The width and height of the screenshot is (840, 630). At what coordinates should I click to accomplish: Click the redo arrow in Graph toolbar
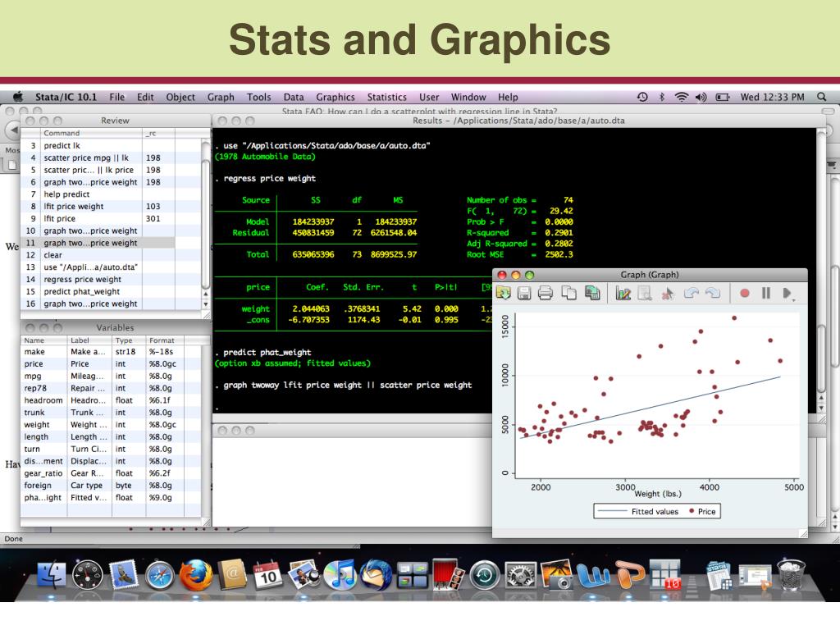713,293
